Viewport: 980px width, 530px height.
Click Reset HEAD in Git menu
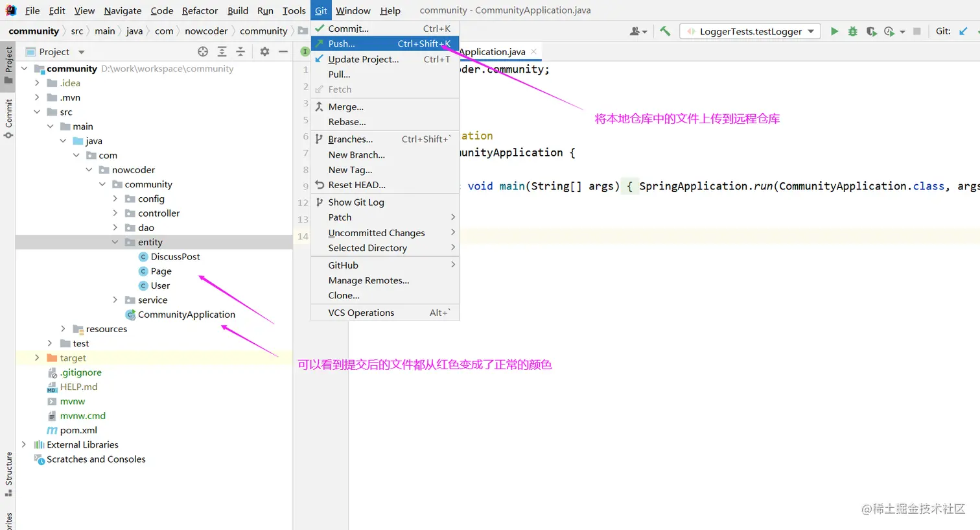click(x=385, y=185)
